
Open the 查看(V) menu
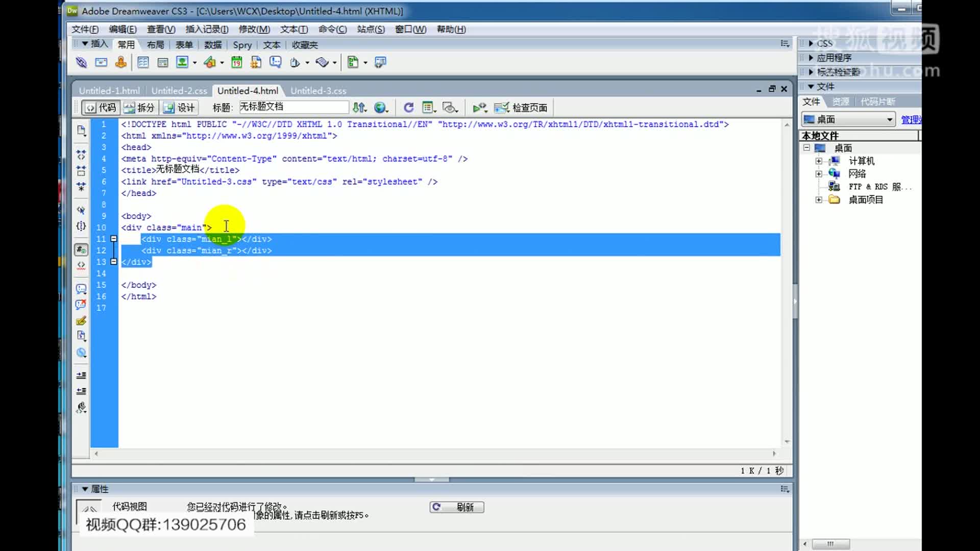pos(161,29)
